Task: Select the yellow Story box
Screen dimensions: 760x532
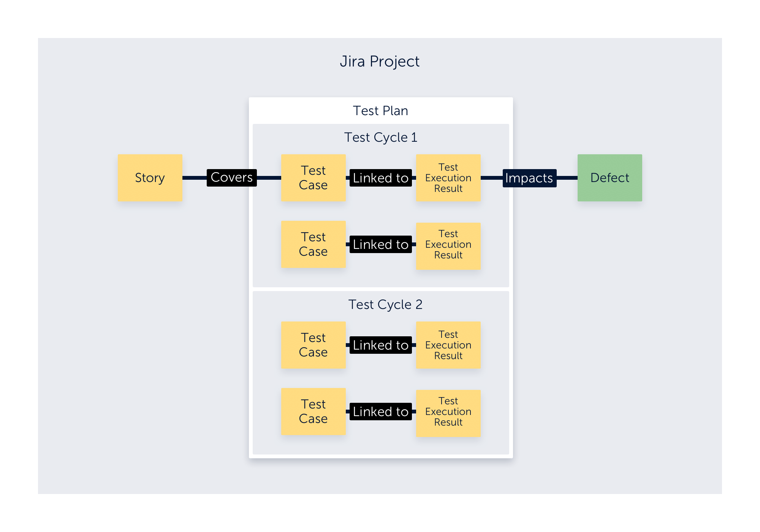Action: (150, 178)
